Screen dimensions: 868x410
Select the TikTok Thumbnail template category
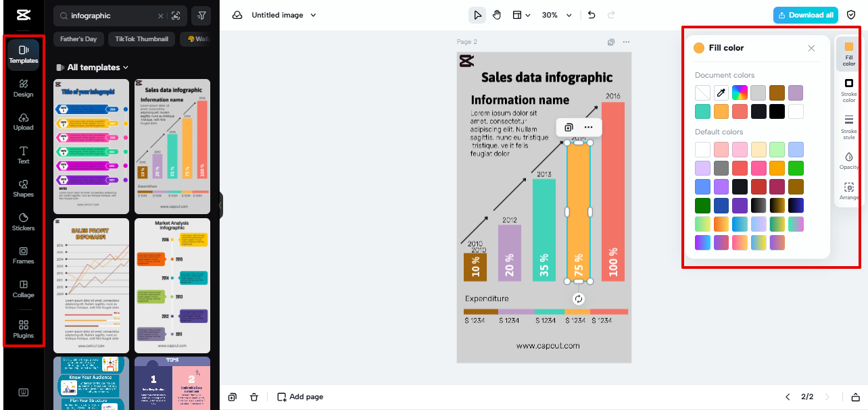pos(141,39)
